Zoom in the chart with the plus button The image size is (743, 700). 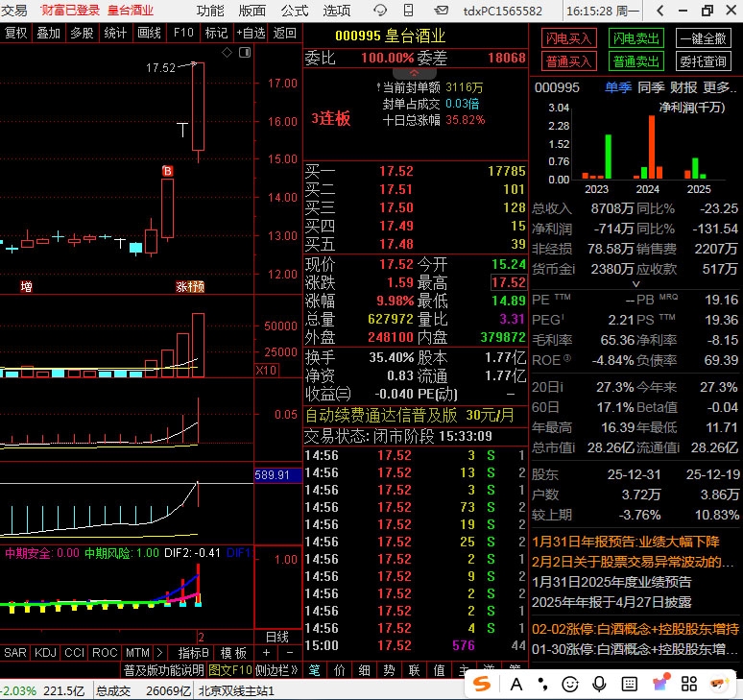point(266,653)
